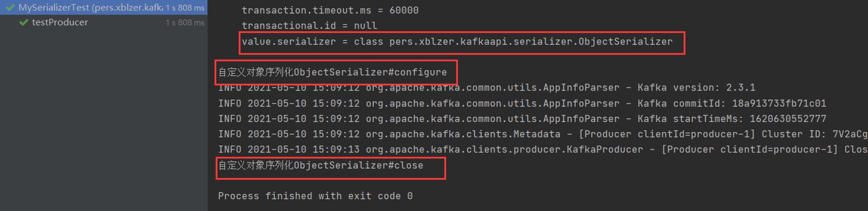868x211 pixels.
Task: Click the value.serializer ObjectSerializer config line
Action: (457, 42)
